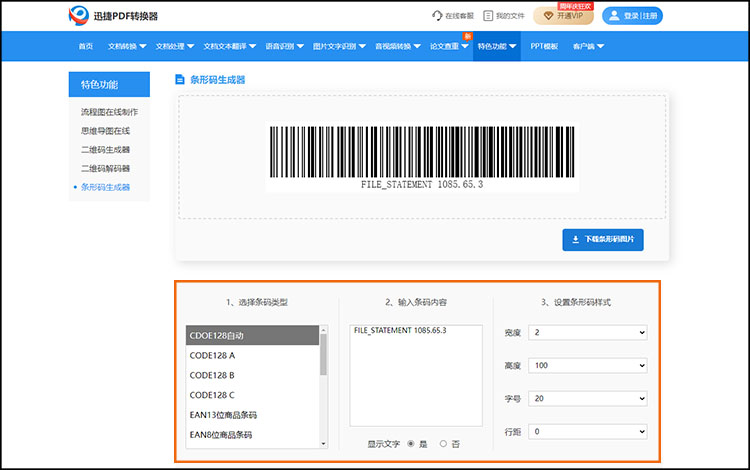The width and height of the screenshot is (750, 470).
Task: Open the 高度 dropdown
Action: tap(587, 366)
